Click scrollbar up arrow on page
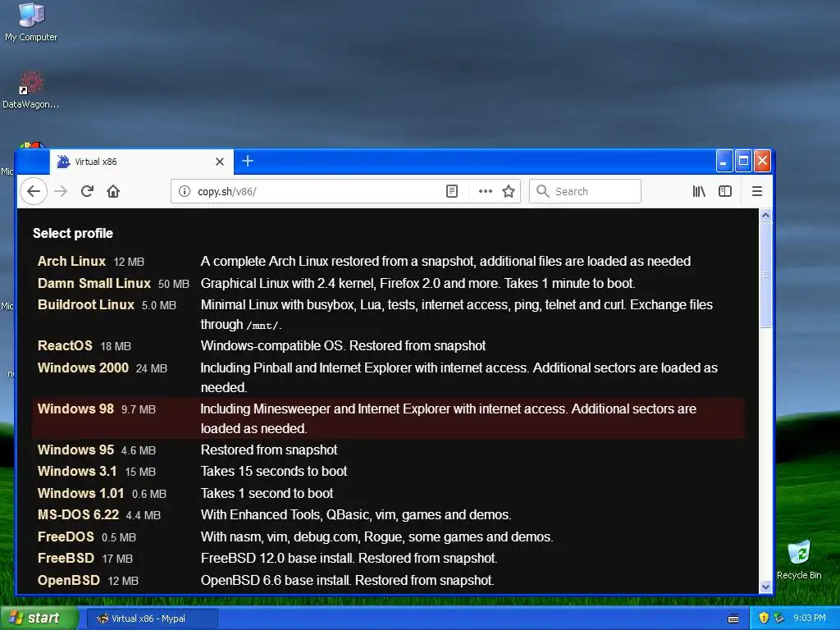The height and width of the screenshot is (630, 840). click(765, 215)
